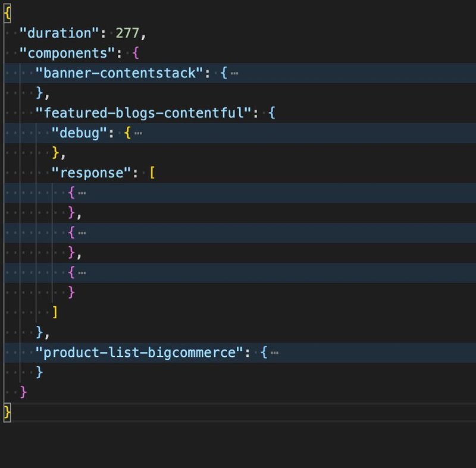476x468 pixels.
Task: Click the blue brace after "featured-blogs-contentful"
Action: (272, 113)
